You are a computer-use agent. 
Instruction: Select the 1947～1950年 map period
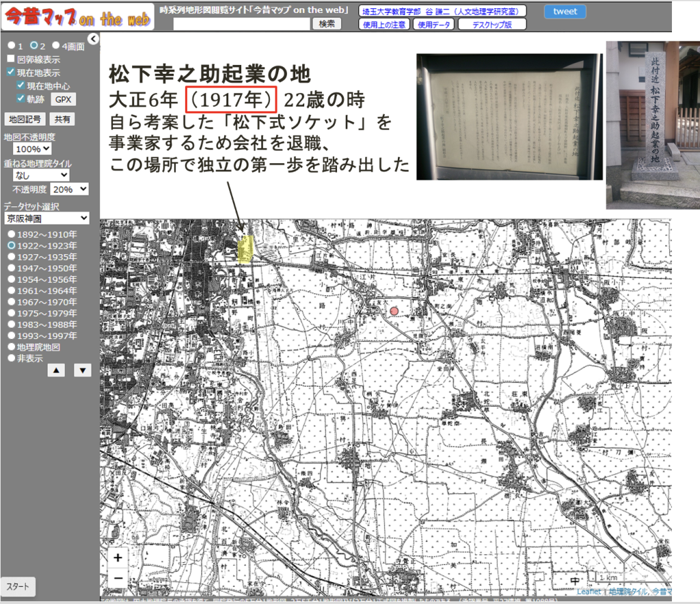(x=12, y=268)
